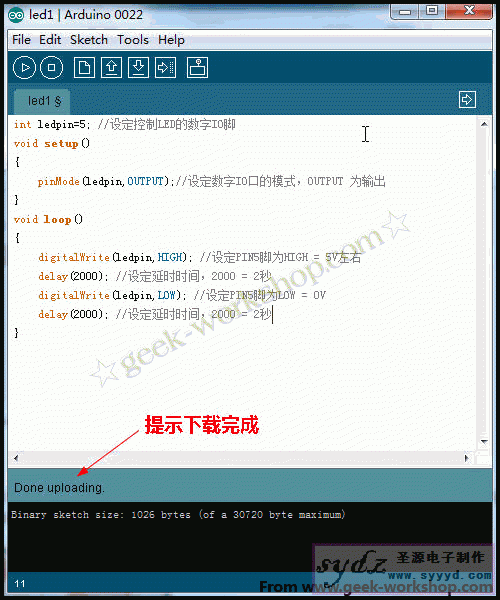Screen dimensions: 500x600
Task: Maximize the Arduino window
Action: tap(432, 11)
